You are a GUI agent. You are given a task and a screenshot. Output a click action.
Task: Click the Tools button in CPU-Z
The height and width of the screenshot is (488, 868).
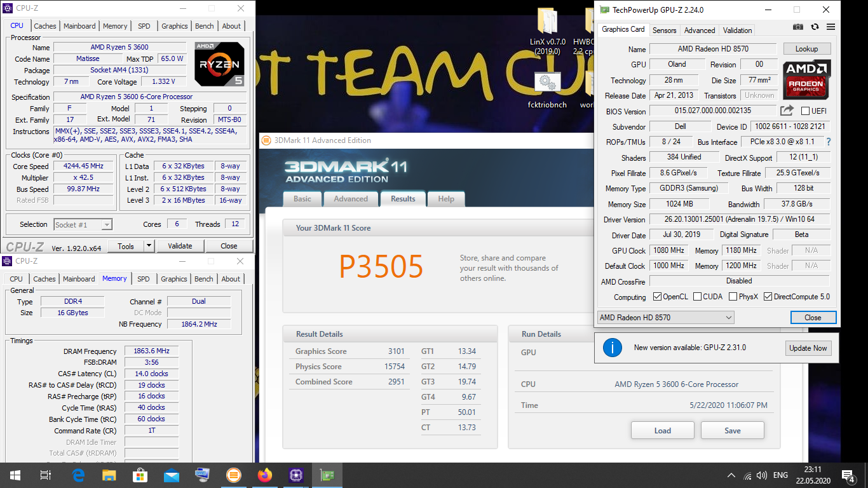126,246
